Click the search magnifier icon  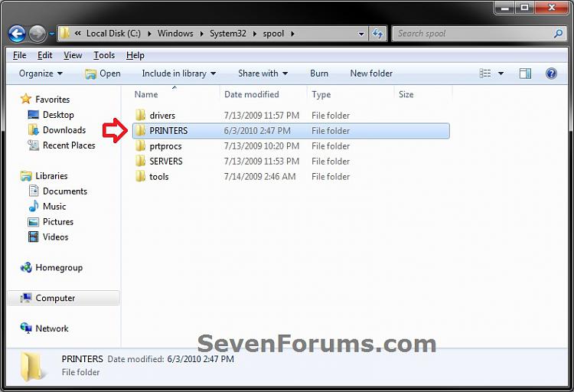(x=558, y=34)
